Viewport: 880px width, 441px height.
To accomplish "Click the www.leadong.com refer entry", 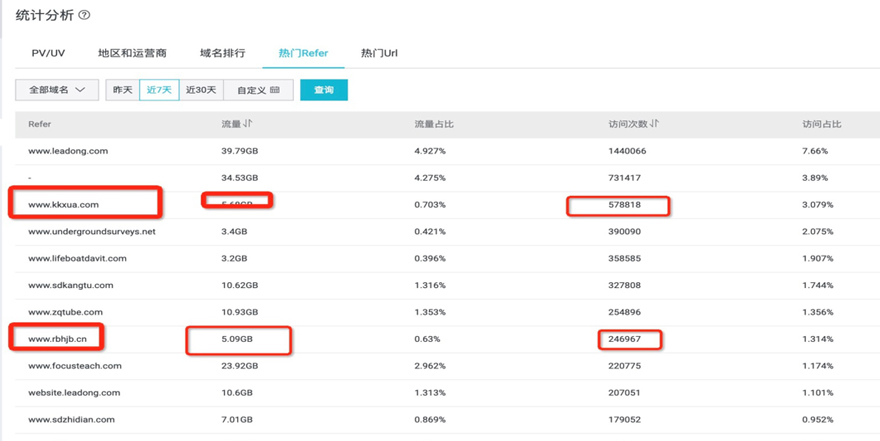I will pyautogui.click(x=68, y=151).
